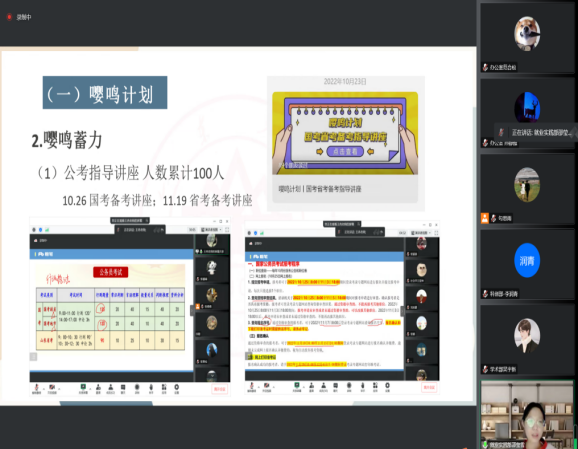Select the Shiba dog avatar participant
Screen dimensions: 578x449
coord(527,34)
